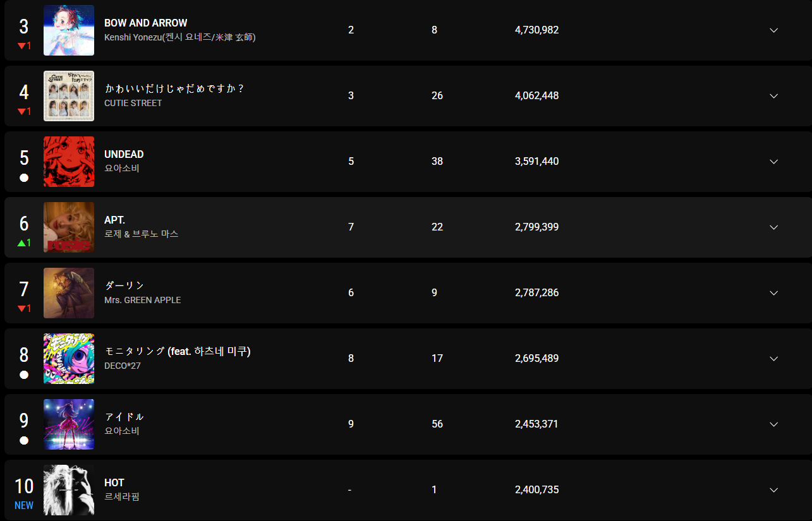Expand the DECO*27 song row chevron
The width and height of the screenshot is (812, 521).
(773, 359)
